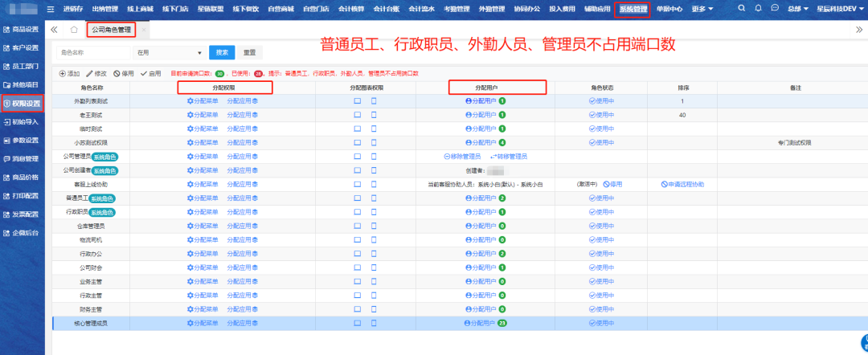Image resolution: width=868 pixels, height=355 pixels.
Task: Click the blue 搜索 button
Action: pos(222,52)
